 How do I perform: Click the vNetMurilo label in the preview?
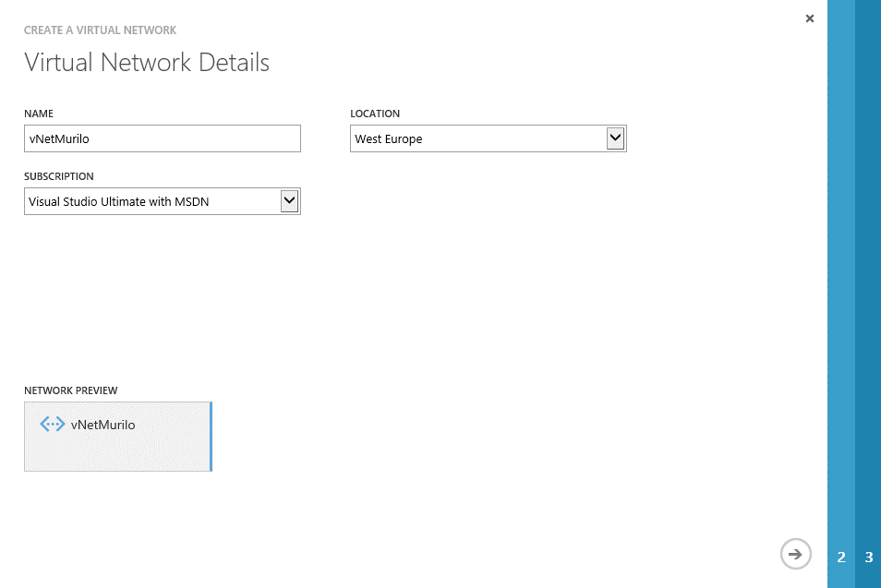103,426
